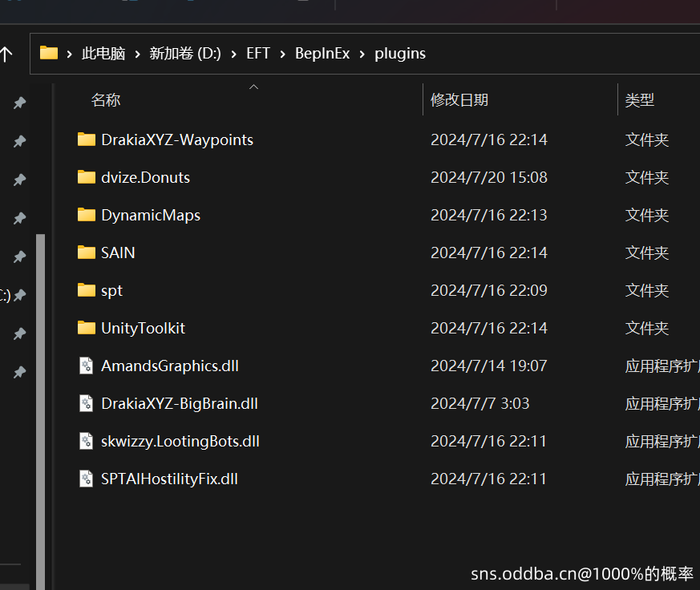The height and width of the screenshot is (590, 700).
Task: Select the SAIN folder icon
Action: tap(86, 253)
